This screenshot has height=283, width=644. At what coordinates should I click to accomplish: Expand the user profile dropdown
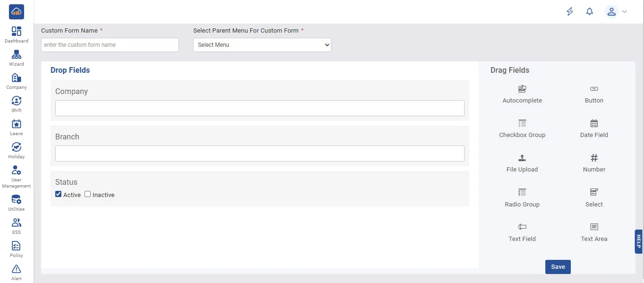[616, 12]
